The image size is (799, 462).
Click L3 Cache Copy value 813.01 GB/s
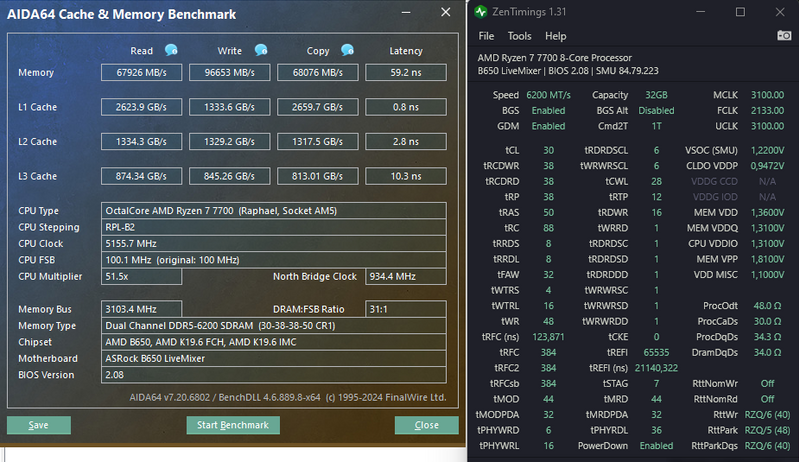coord(318,176)
